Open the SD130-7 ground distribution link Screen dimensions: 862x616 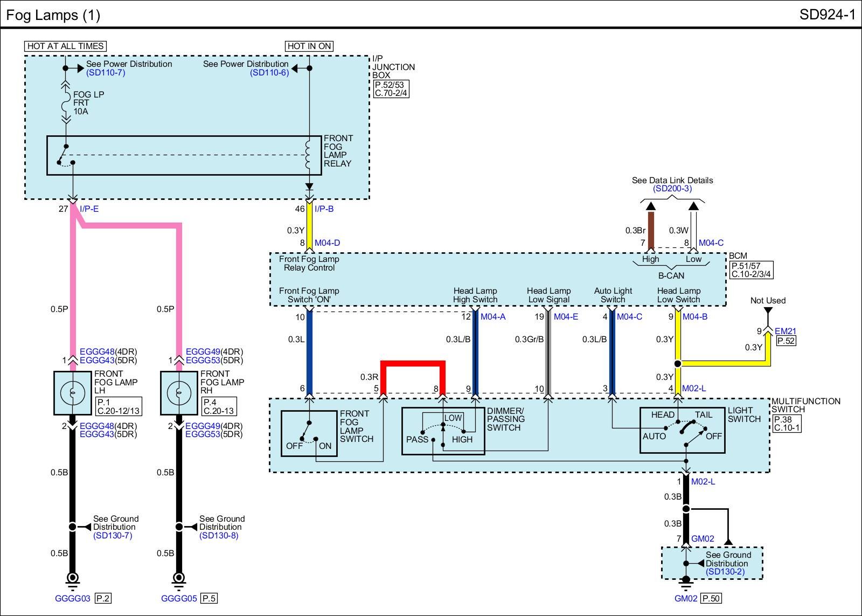(112, 536)
